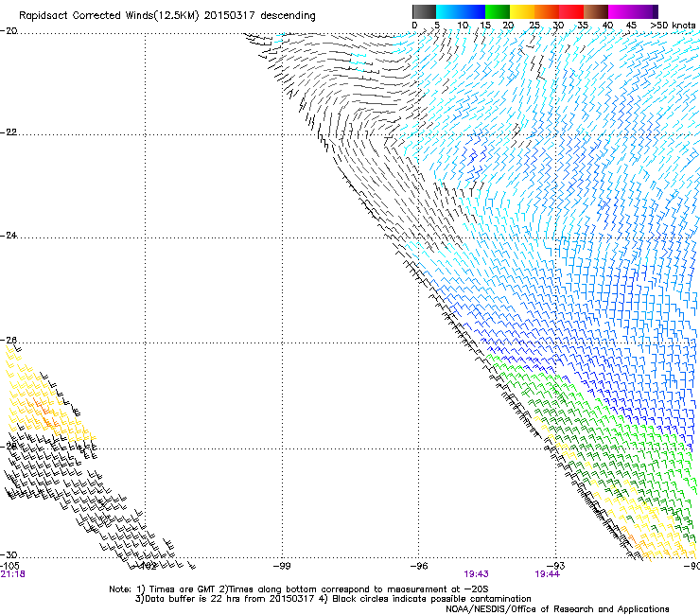Click the purple '19:43' time stamp
Screen dimensions: 700x615
point(477,574)
